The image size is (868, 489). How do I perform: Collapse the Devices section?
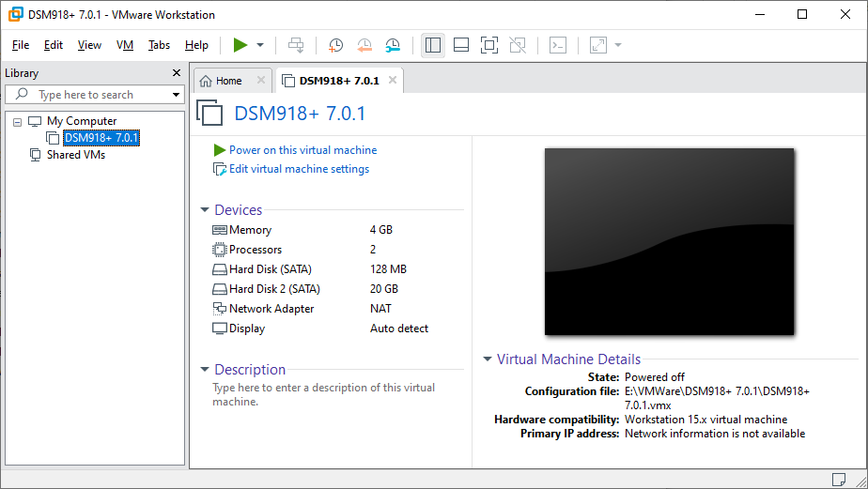click(205, 209)
